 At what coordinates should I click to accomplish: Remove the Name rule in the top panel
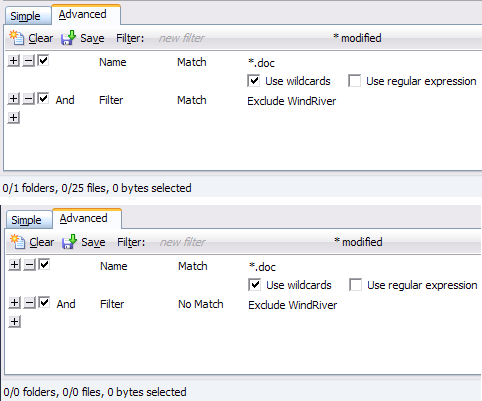click(x=29, y=61)
